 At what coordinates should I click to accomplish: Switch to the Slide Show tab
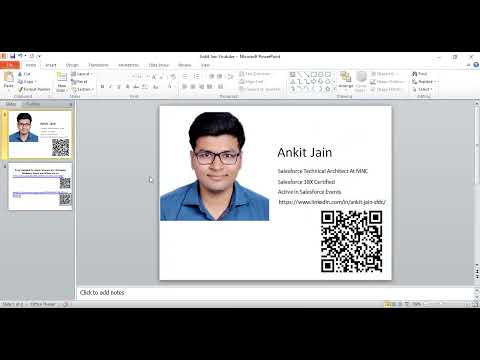159,65
